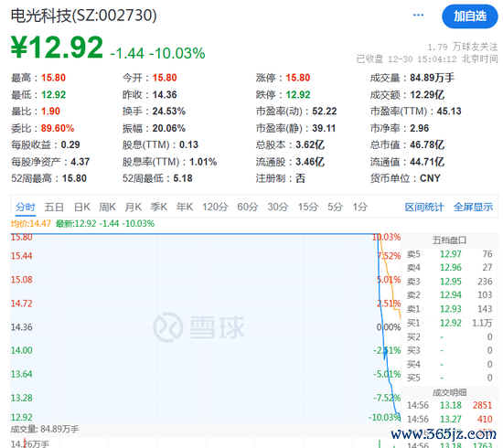The image size is (503, 448).
Task: Click the 振幅 20.06% amplitude value
Action: tap(169, 128)
